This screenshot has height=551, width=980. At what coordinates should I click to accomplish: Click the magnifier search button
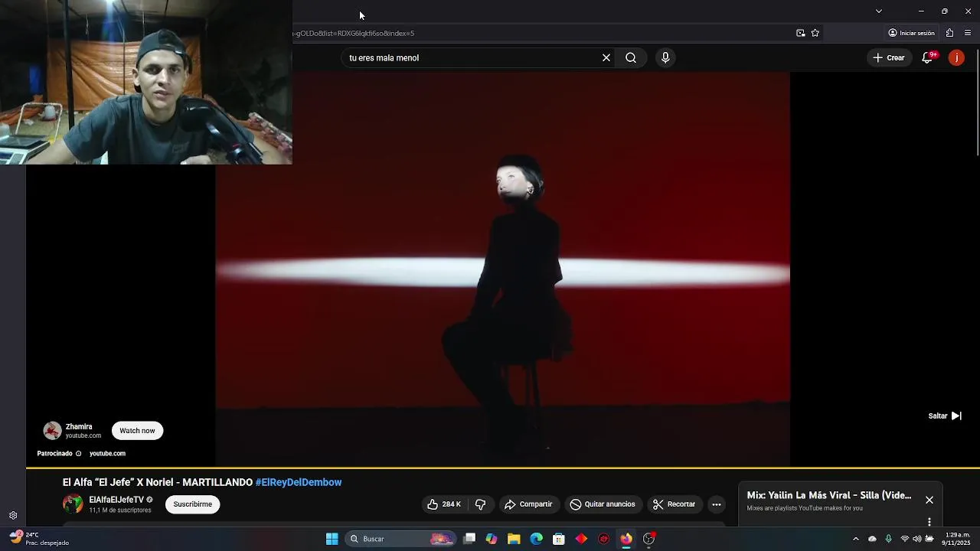click(631, 57)
